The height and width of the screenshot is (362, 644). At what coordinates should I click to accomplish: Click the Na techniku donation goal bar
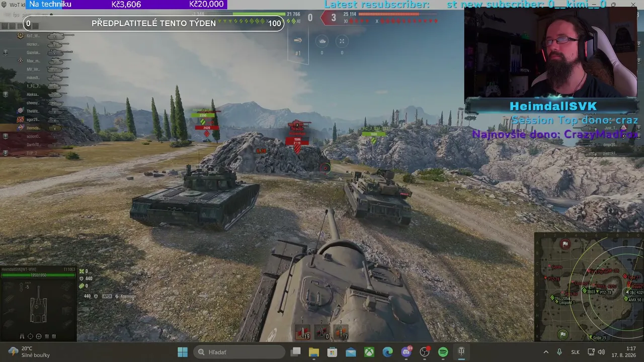[126, 5]
